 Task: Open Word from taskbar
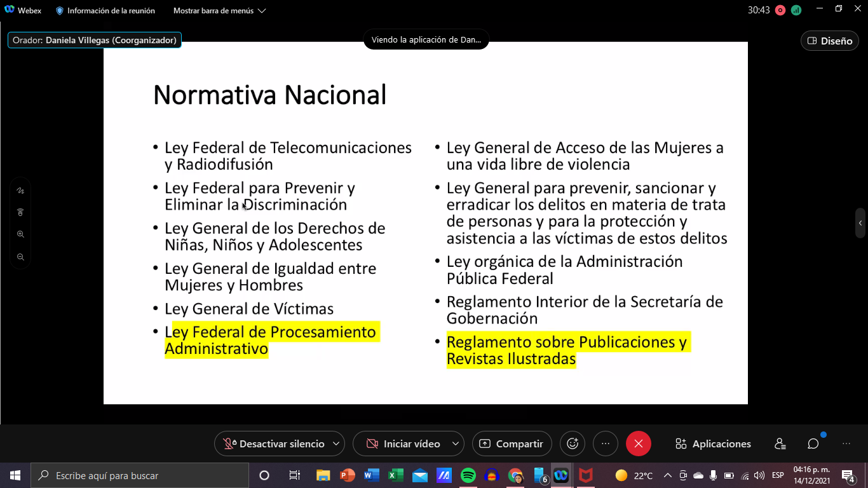372,475
